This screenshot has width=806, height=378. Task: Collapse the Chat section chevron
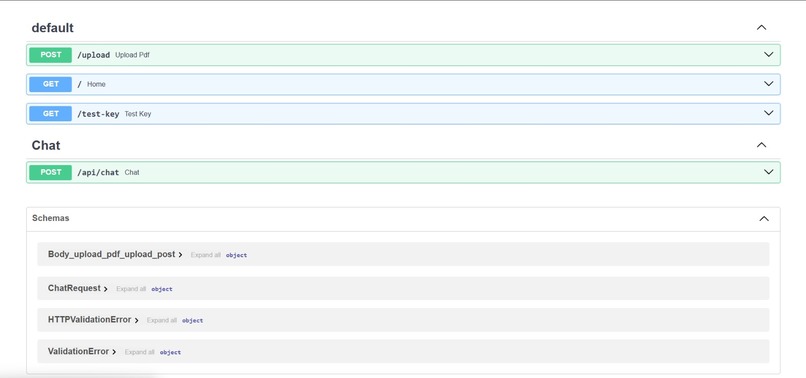[761, 145]
